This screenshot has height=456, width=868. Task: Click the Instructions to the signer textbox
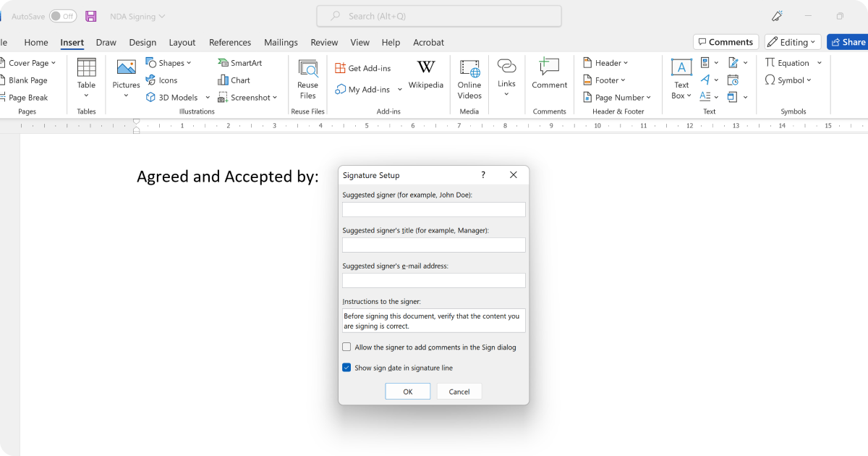[434, 321]
